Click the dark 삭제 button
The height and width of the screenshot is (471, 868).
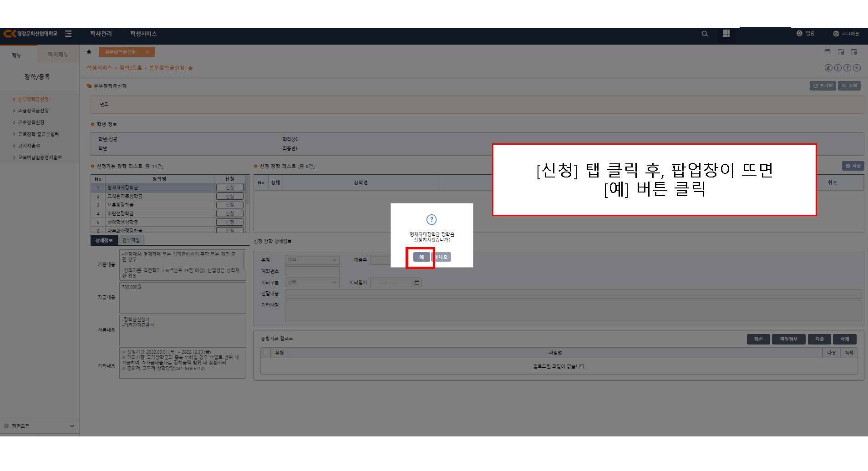845,339
